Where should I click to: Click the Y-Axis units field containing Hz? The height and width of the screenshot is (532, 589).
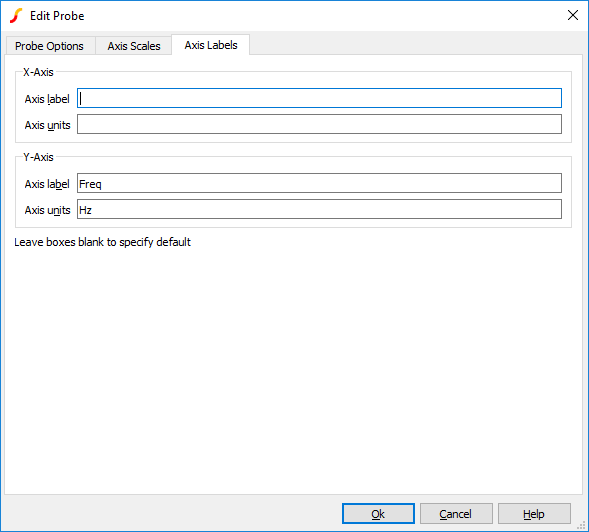click(x=319, y=209)
